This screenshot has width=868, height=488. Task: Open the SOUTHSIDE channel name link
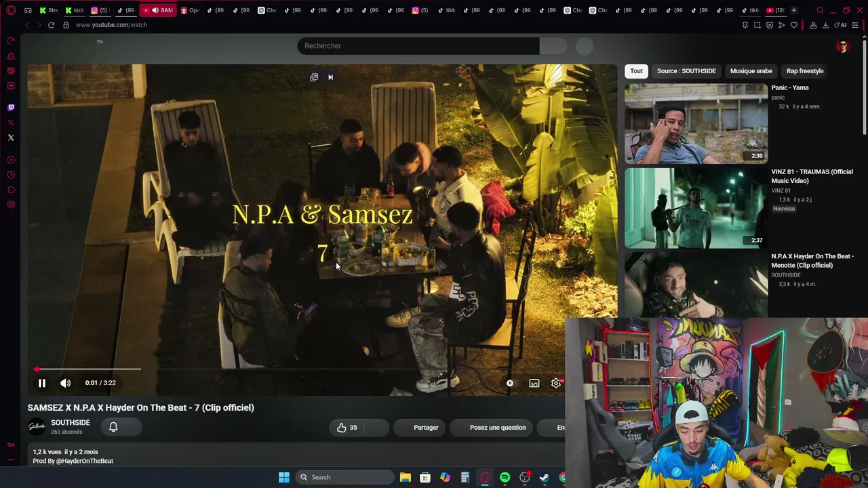(x=71, y=423)
